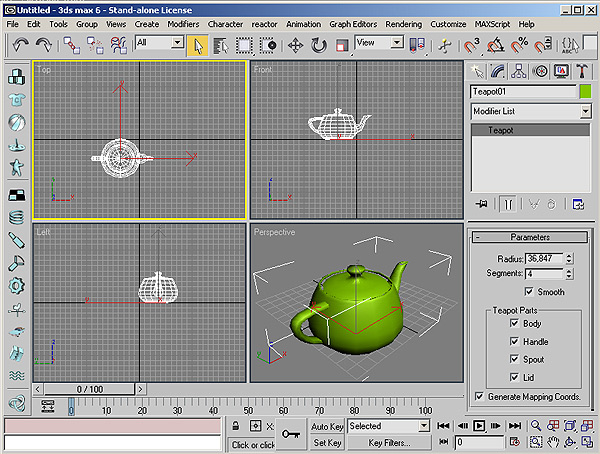
Task: Open the Modifiers menu
Action: pyautogui.click(x=183, y=23)
